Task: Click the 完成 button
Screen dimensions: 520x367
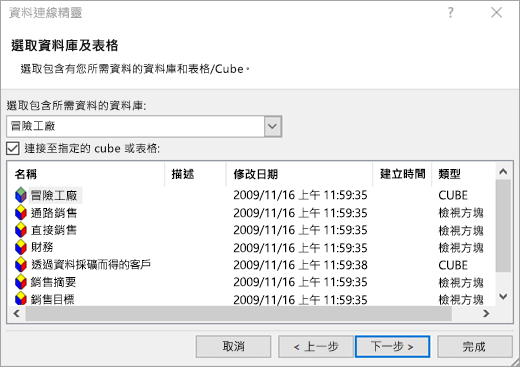Action: [x=475, y=347]
